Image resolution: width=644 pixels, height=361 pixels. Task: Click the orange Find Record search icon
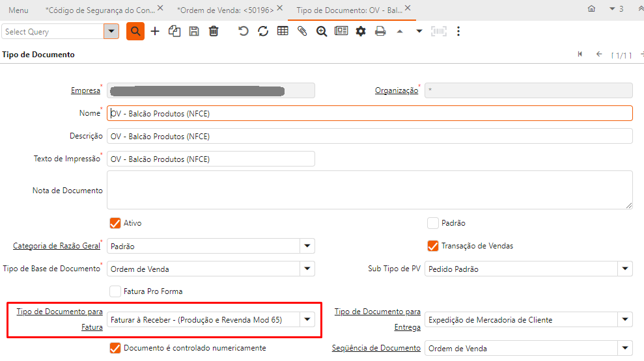tap(135, 31)
